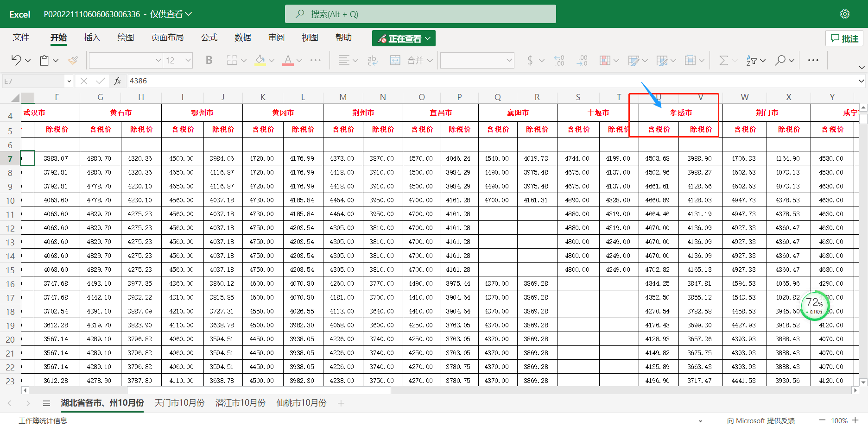The height and width of the screenshot is (426, 868).
Task: Expand the Undo dropdown arrow
Action: (x=28, y=60)
